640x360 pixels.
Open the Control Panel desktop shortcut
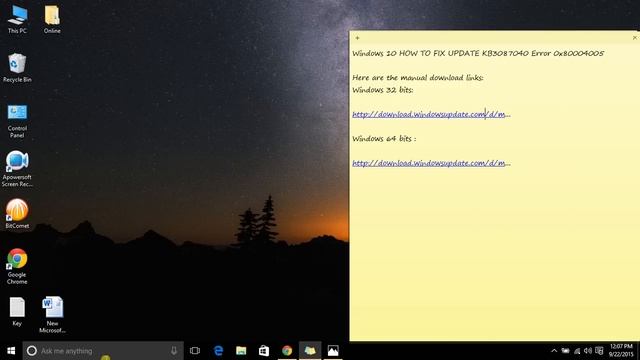[x=17, y=121]
